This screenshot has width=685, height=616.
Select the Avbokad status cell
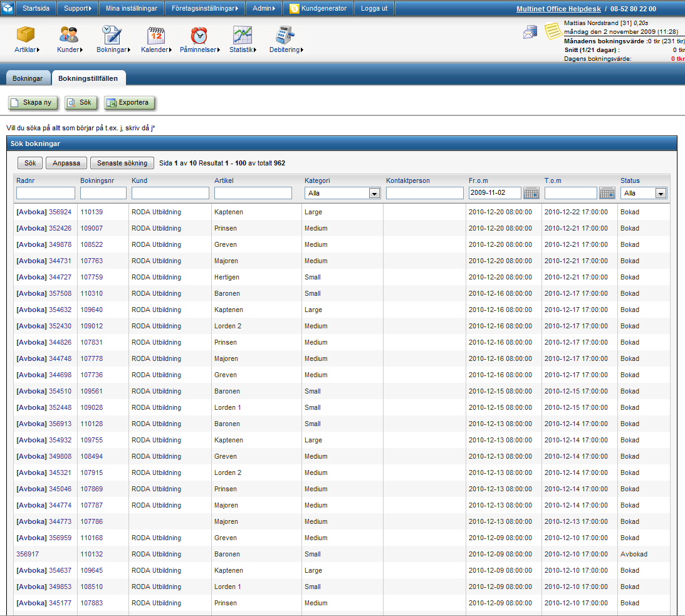(x=634, y=554)
